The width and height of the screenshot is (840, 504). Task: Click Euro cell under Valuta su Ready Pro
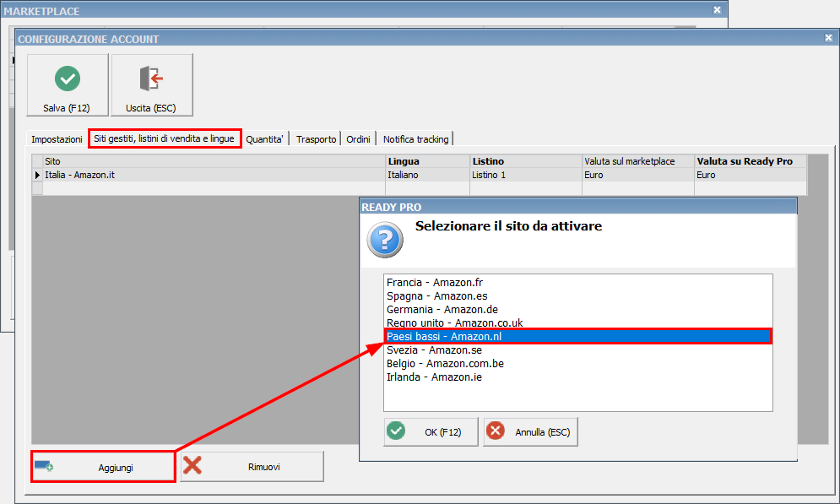(x=750, y=175)
